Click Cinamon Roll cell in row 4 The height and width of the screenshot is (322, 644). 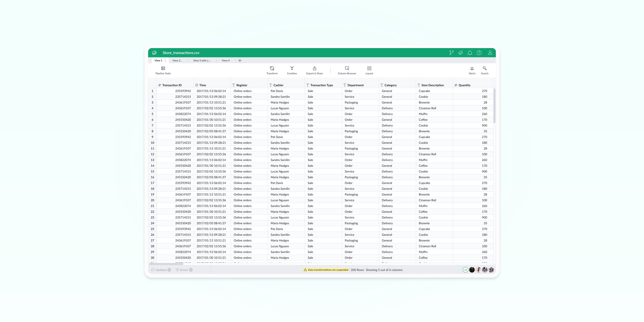[434, 108]
